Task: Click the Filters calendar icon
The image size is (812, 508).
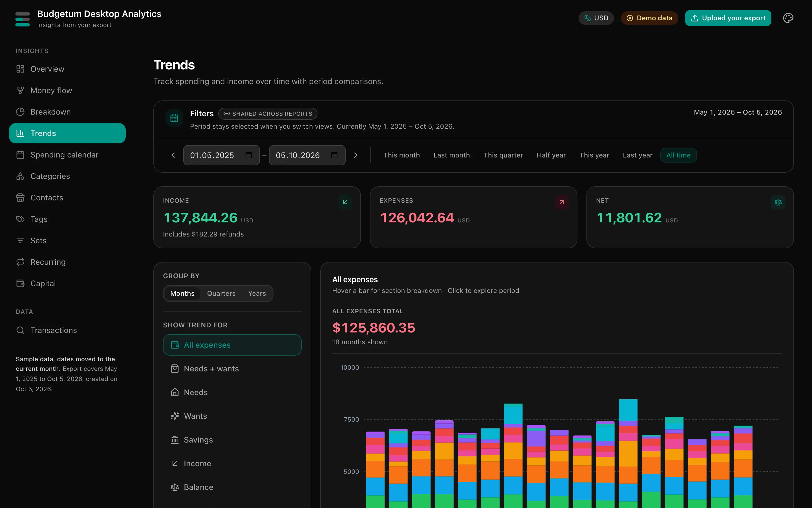Action: [x=174, y=118]
